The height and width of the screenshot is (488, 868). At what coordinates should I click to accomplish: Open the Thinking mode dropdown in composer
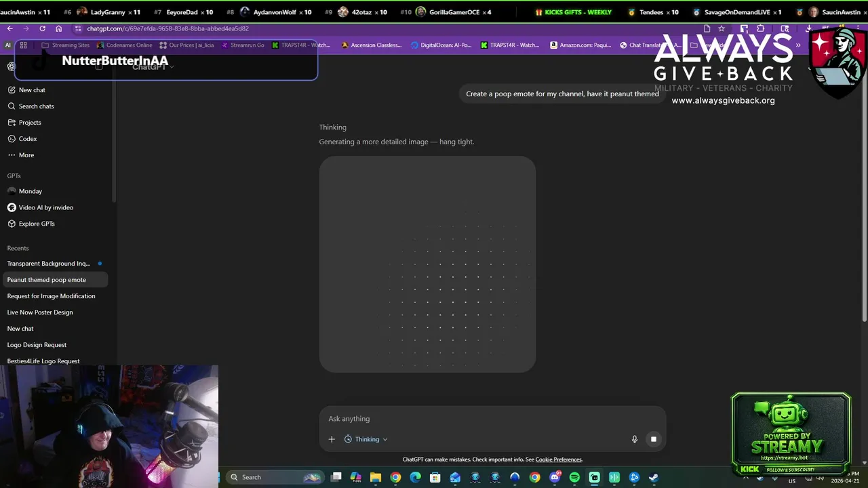366,439
